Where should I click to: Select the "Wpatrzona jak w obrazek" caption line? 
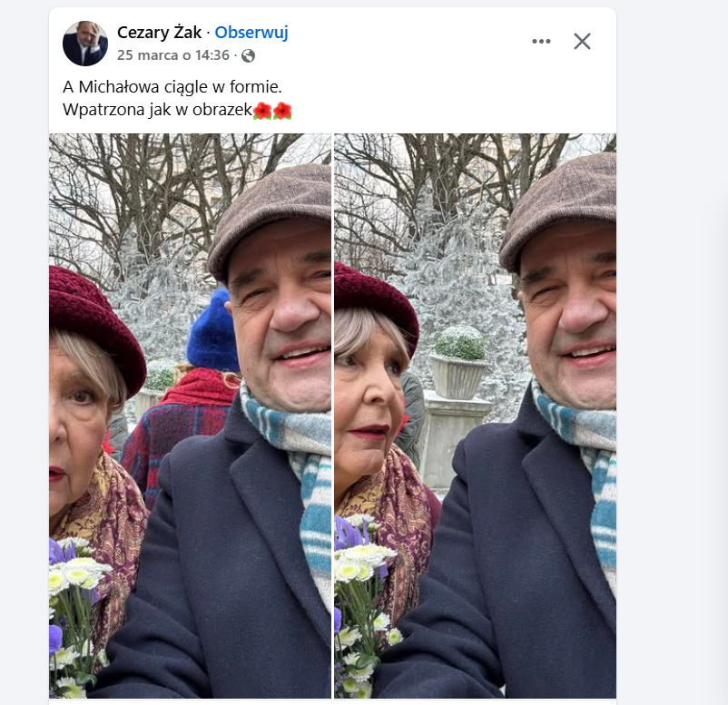157,111
